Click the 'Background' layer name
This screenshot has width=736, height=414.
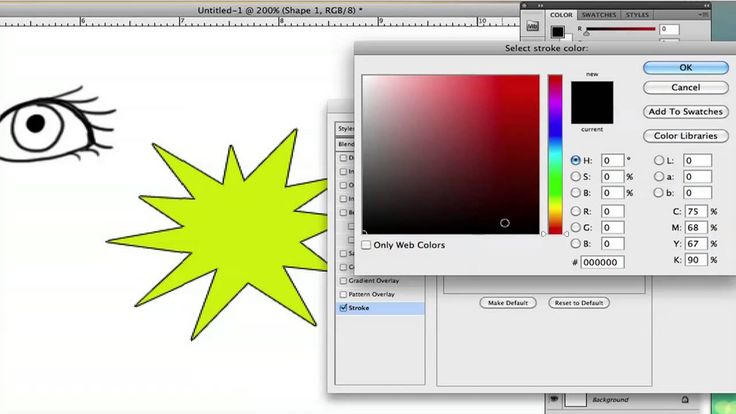point(610,400)
